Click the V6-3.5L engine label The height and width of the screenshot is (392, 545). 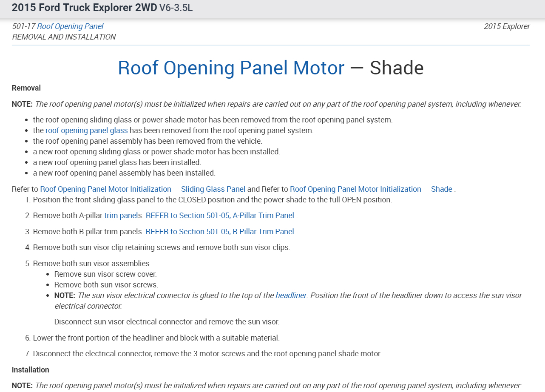click(176, 8)
